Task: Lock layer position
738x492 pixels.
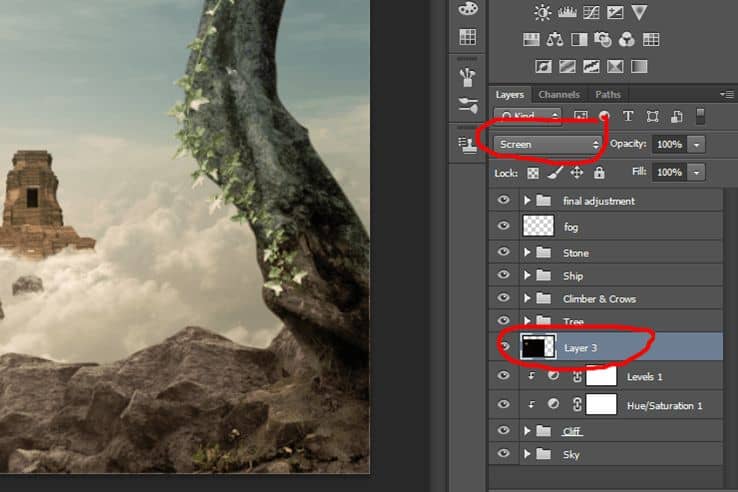Action: 577,173
